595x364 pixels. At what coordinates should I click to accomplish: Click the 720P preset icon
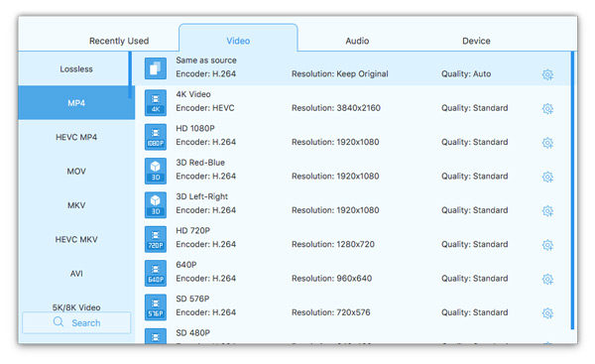[156, 239]
